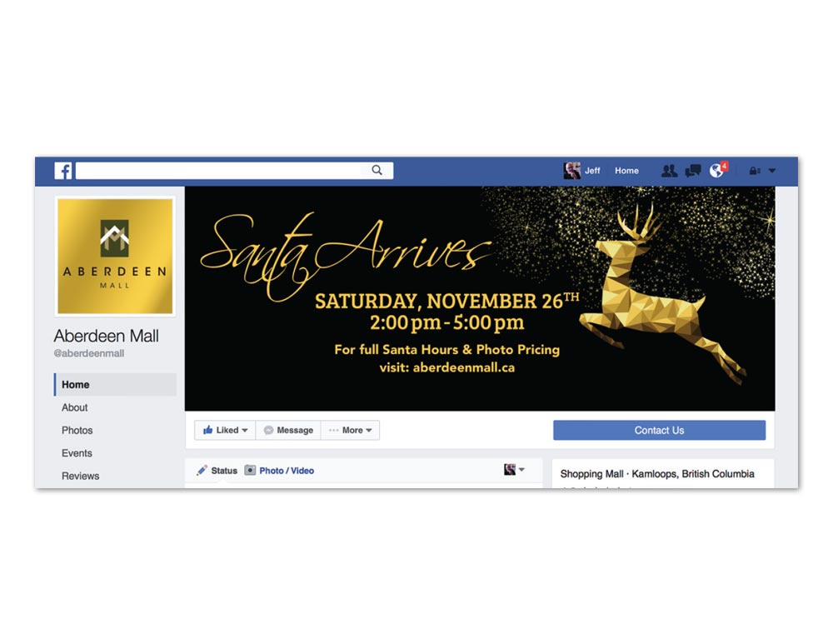Click the privacy shortcuts lock icon
Image resolution: width=833 pixels, height=644 pixels.
tap(755, 171)
